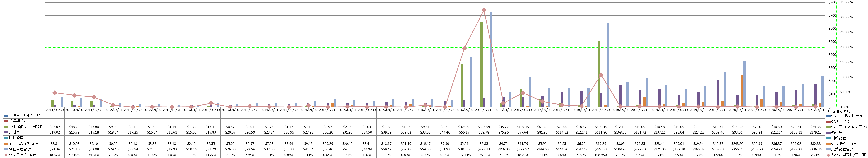Click the purple bar at 2019/12/31
Screen dimensions: 868x158
pyautogui.click(x=718, y=93)
